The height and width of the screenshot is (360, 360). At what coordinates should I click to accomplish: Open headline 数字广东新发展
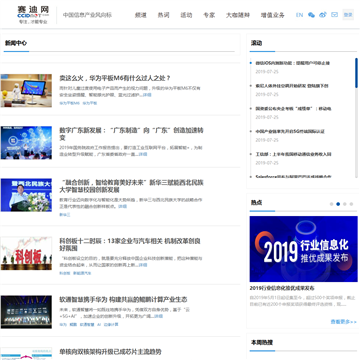pos(131,134)
